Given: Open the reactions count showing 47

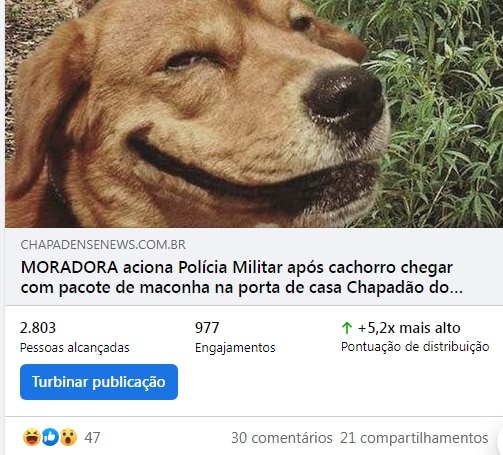Looking at the screenshot, I should (x=92, y=438).
